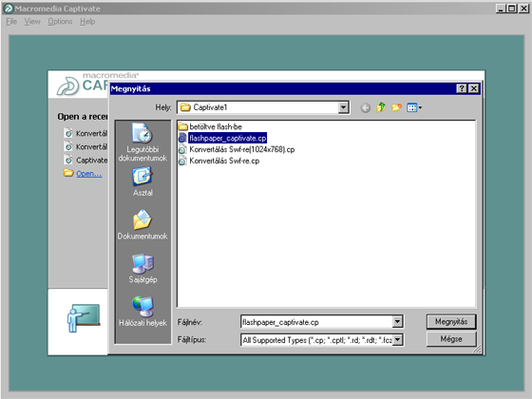Click the dialog Help question mark button
This screenshot has width=532, height=399.
pyautogui.click(x=461, y=89)
